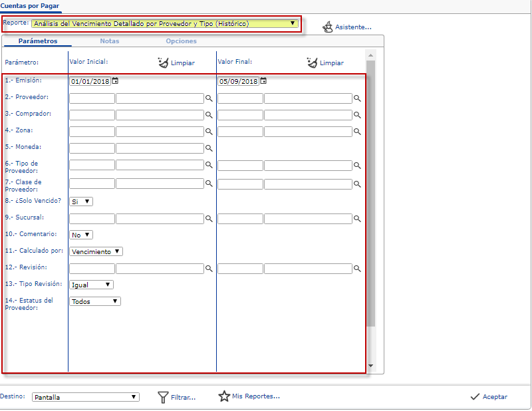Switch to the Notas tab
This screenshot has width=532, height=411.
(110, 41)
